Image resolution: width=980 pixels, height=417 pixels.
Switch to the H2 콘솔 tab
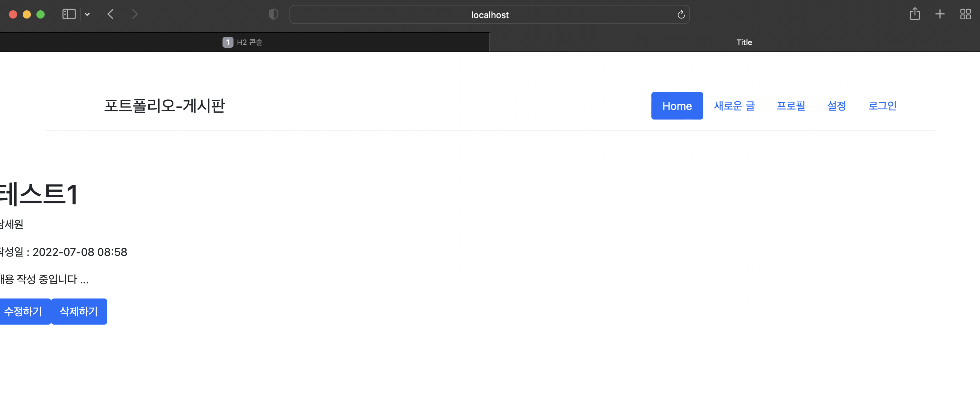(243, 42)
